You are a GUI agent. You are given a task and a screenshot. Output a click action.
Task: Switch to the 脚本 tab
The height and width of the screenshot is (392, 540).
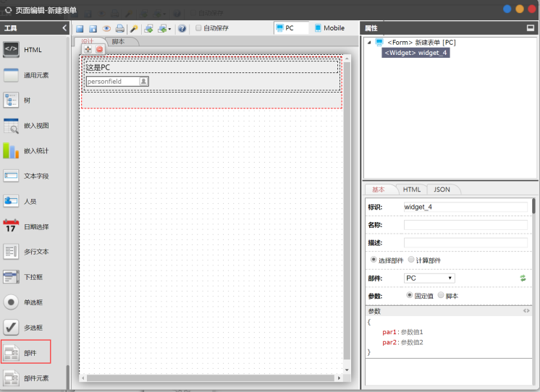pos(118,42)
